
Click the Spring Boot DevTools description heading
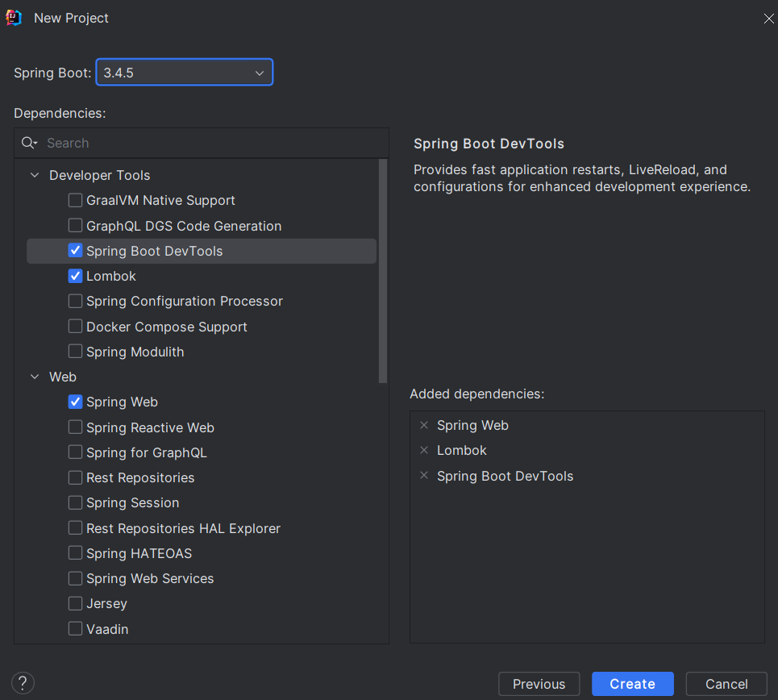pyautogui.click(x=489, y=144)
